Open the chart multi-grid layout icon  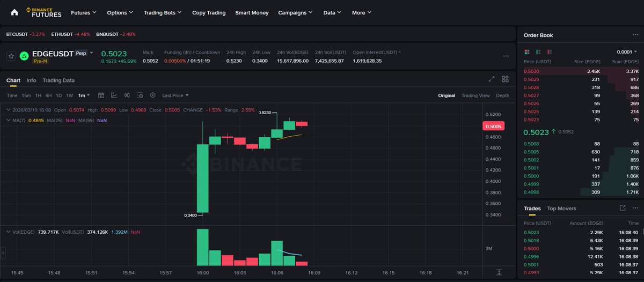point(505,79)
